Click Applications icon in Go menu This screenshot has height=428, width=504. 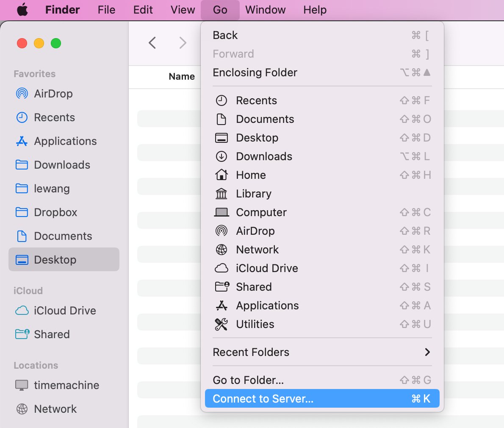(222, 306)
